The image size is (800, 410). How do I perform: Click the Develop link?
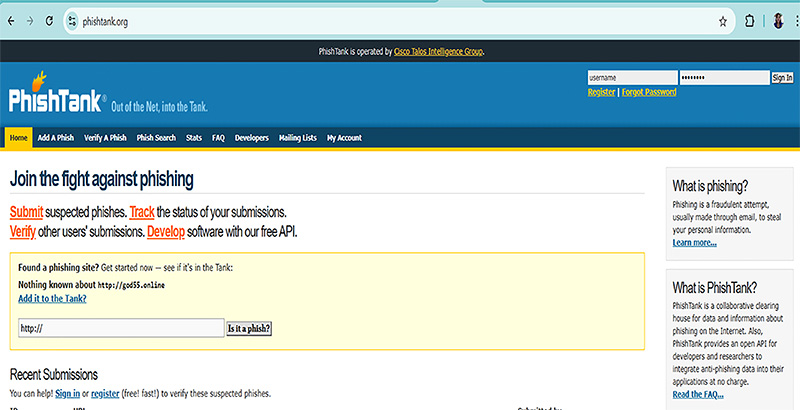click(166, 232)
